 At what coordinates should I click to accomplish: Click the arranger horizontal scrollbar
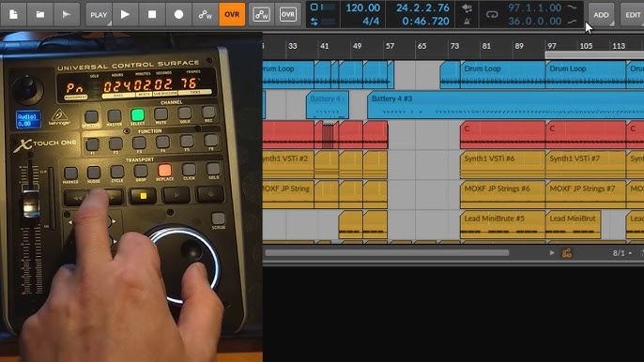coord(387,253)
